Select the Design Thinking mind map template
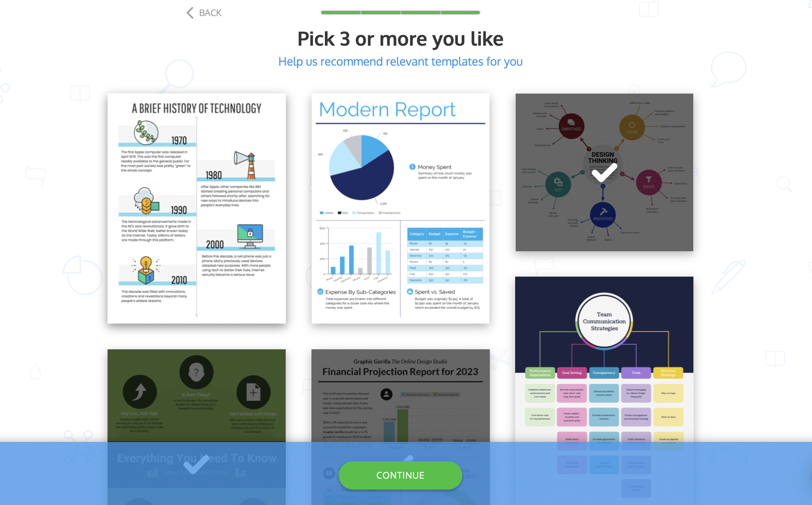This screenshot has width=812, height=505. click(x=604, y=171)
